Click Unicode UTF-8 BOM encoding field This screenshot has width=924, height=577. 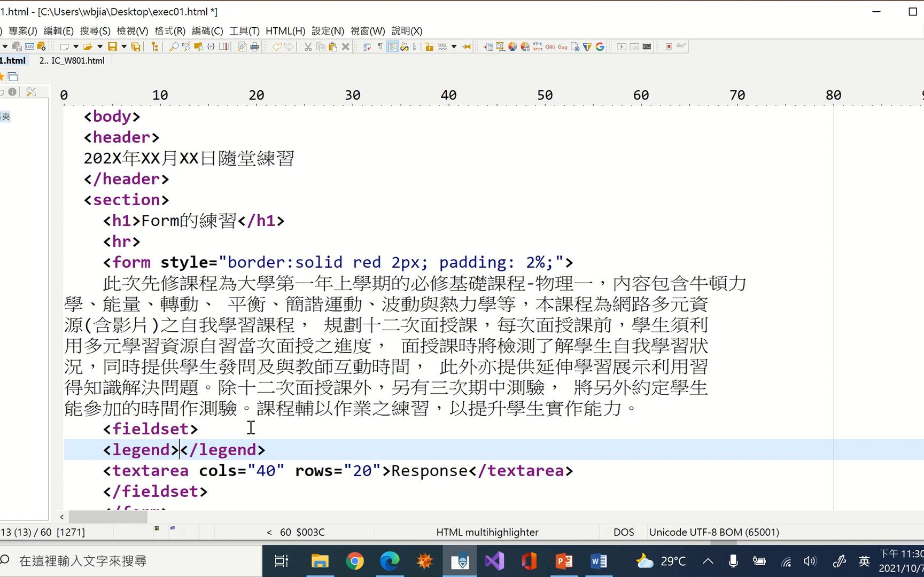click(x=714, y=532)
